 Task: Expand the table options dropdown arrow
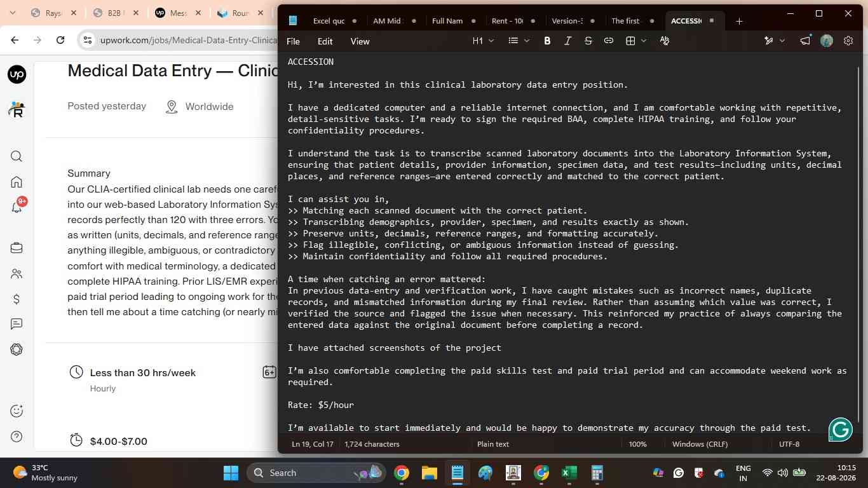pyautogui.click(x=644, y=41)
